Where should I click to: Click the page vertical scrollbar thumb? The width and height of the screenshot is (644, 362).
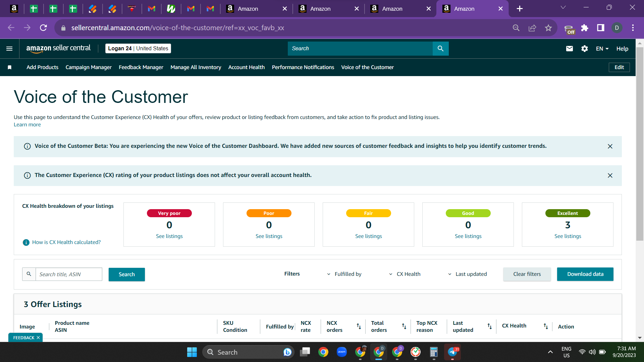(x=640, y=144)
